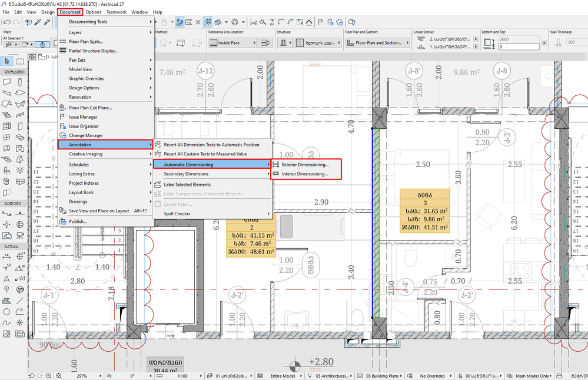Open the Issue Manager entry
588x380 pixels.
[83, 117]
